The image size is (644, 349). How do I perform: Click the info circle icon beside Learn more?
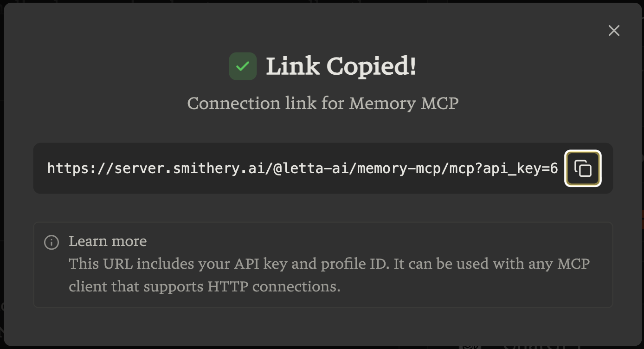tap(51, 242)
